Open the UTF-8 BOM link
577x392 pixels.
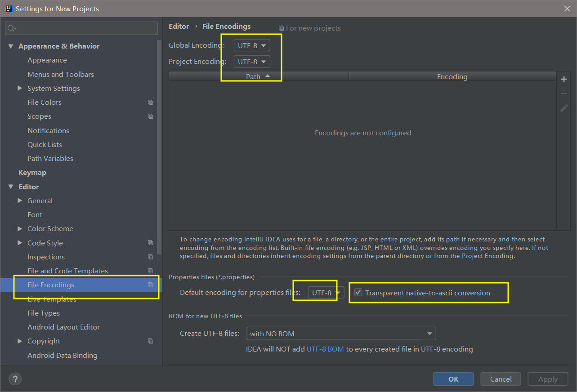pyautogui.click(x=325, y=349)
